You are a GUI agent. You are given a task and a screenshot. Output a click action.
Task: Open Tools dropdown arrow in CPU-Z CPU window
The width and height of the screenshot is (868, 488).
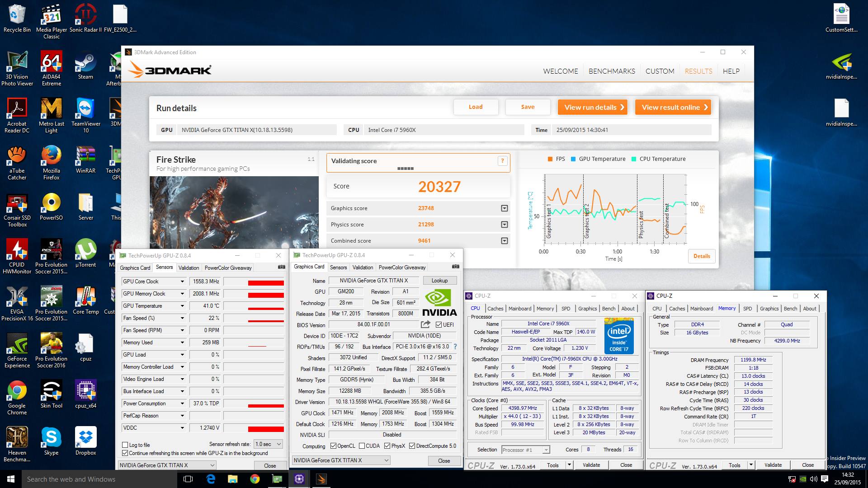pos(569,465)
